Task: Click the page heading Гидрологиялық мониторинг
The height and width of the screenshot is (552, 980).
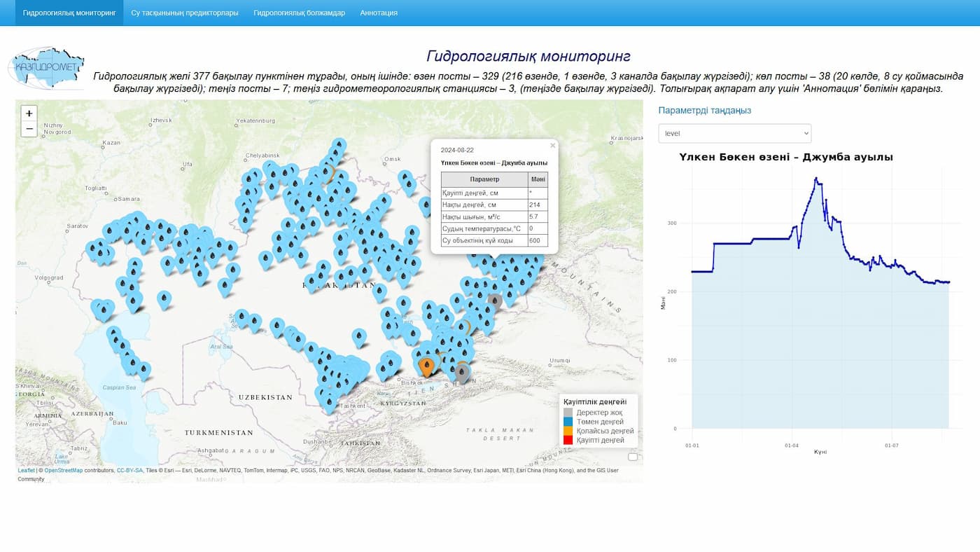Action: point(528,56)
